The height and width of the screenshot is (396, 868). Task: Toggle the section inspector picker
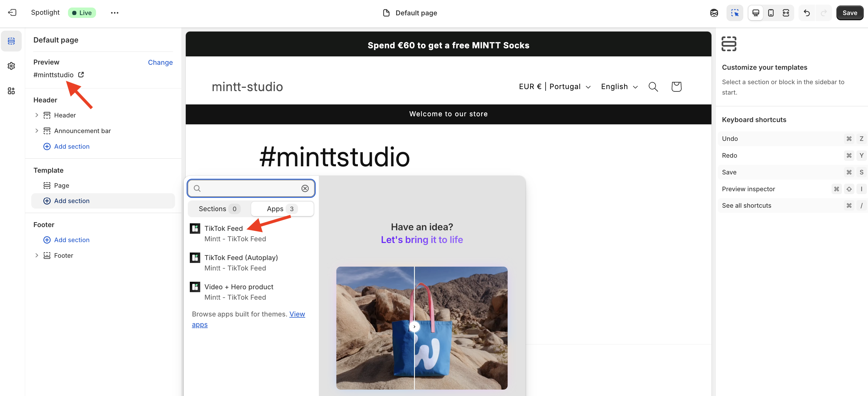[735, 12]
